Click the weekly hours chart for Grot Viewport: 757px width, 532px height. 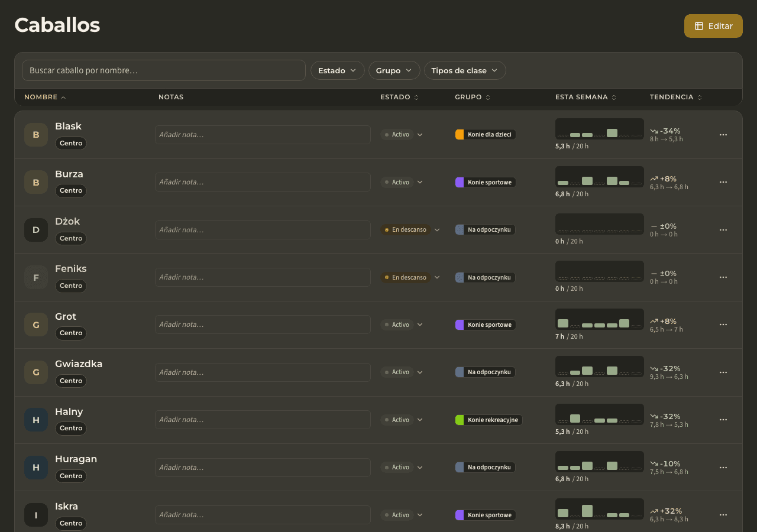tap(600, 319)
